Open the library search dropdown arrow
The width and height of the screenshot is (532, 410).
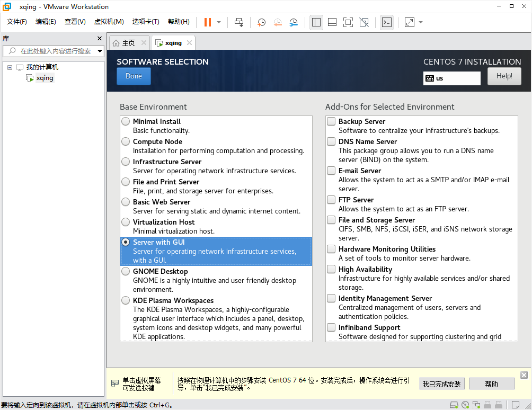click(x=100, y=51)
